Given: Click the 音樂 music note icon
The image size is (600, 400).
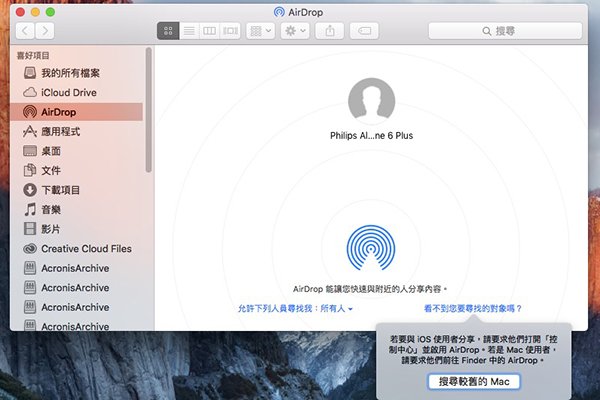Looking at the screenshot, I should (30, 209).
